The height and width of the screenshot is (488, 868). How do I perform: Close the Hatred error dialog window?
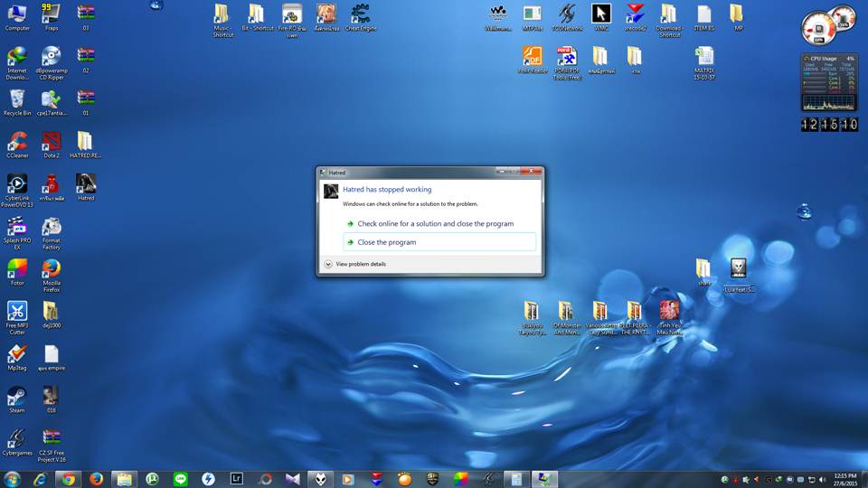coord(531,172)
